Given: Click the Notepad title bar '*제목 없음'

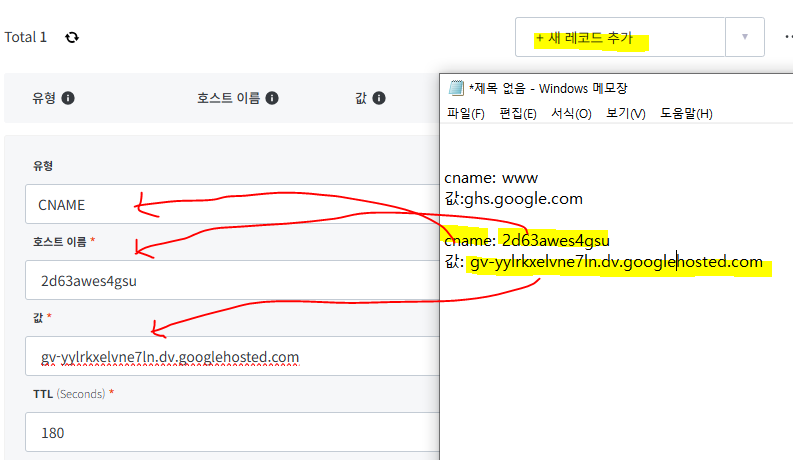Looking at the screenshot, I should click(x=548, y=88).
